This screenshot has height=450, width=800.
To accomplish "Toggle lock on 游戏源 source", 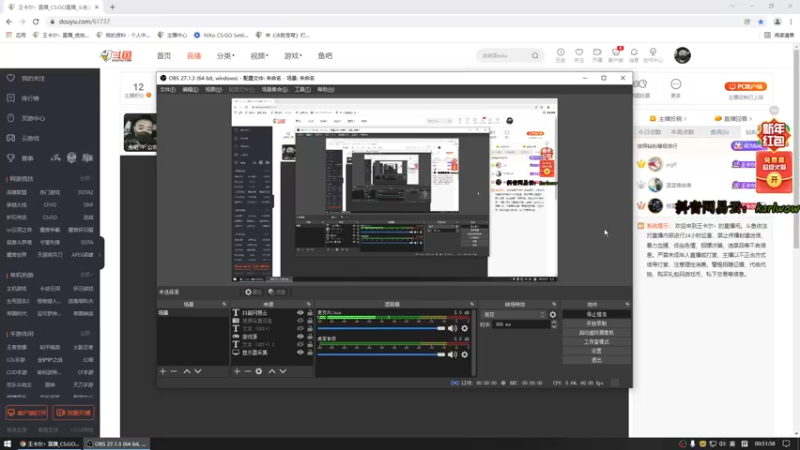I will tap(310, 337).
